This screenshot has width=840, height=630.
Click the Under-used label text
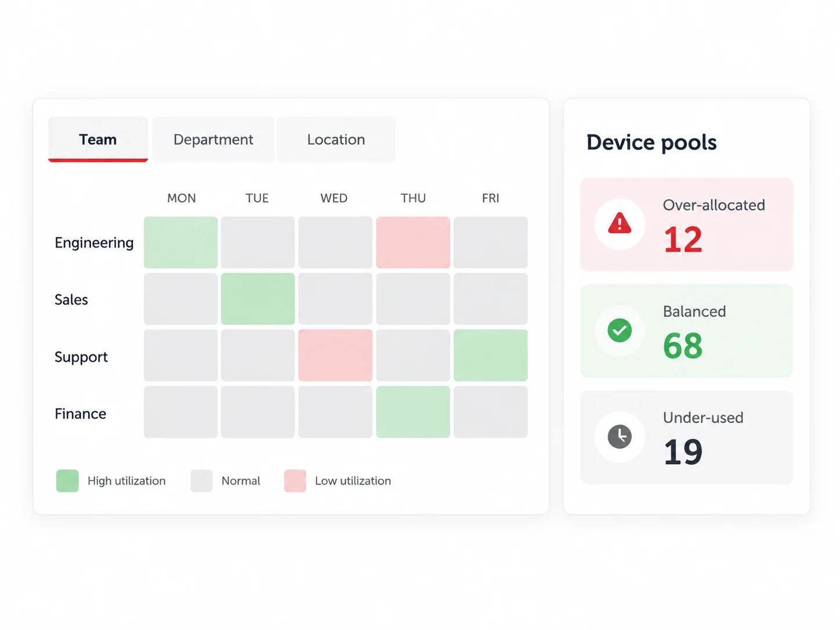[703, 418]
